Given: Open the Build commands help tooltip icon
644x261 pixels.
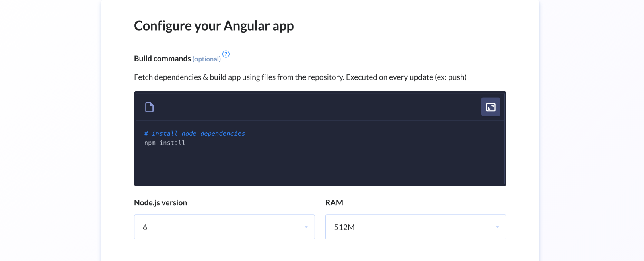Looking at the screenshot, I should point(226,54).
